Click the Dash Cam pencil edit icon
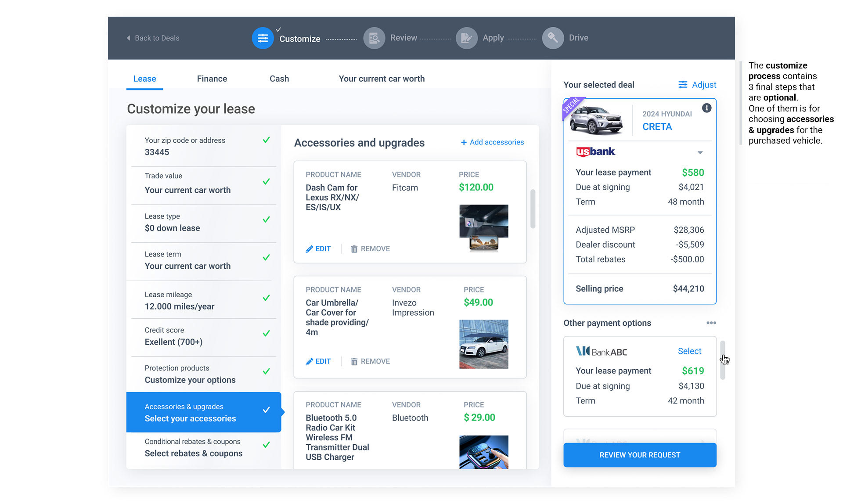Viewport: 843px width, 504px height. tap(310, 249)
